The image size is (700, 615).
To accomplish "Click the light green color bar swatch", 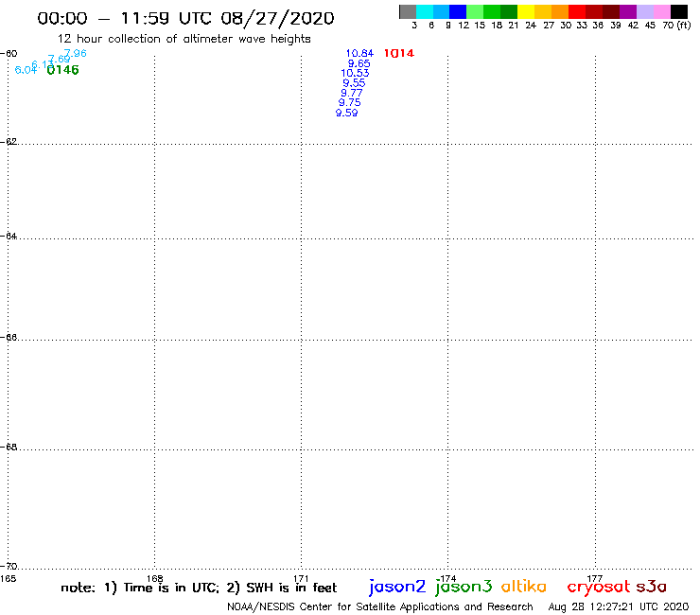I will pos(475,11).
